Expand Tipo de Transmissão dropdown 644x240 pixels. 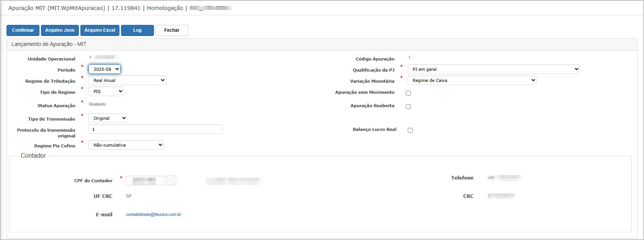click(x=108, y=118)
